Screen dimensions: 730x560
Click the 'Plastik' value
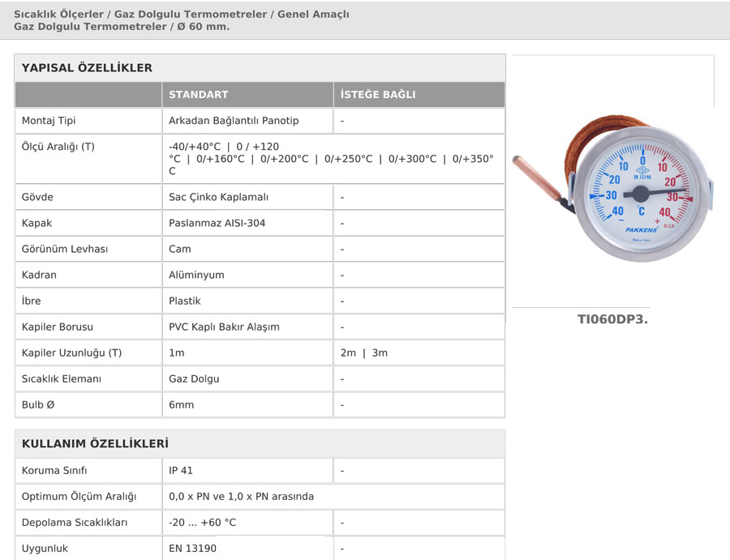(x=185, y=301)
